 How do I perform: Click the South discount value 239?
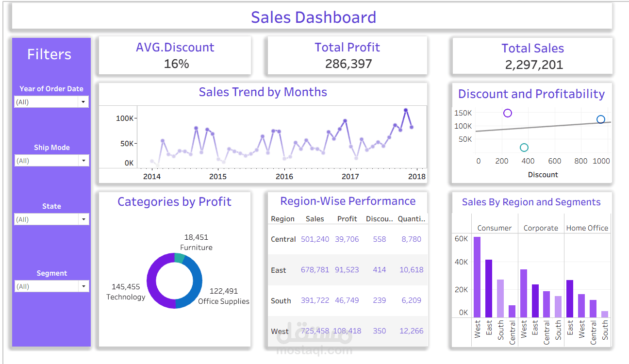[380, 300]
